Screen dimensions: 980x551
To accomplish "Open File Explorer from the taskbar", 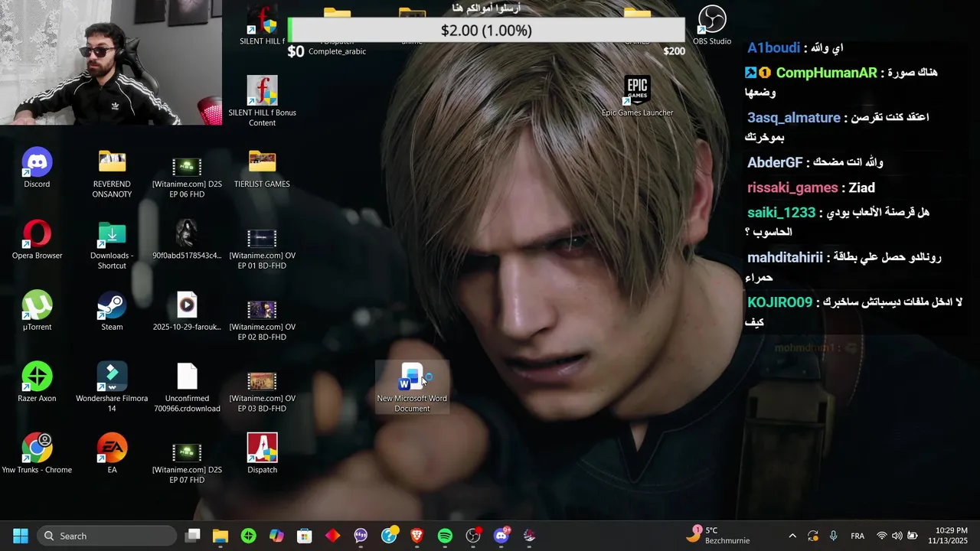I will click(220, 536).
